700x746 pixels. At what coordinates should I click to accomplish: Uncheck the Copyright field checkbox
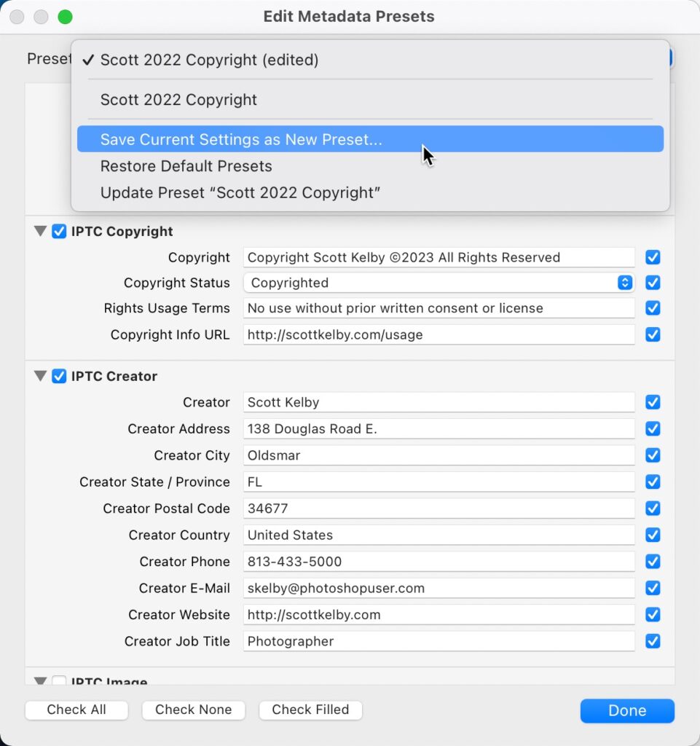(653, 257)
